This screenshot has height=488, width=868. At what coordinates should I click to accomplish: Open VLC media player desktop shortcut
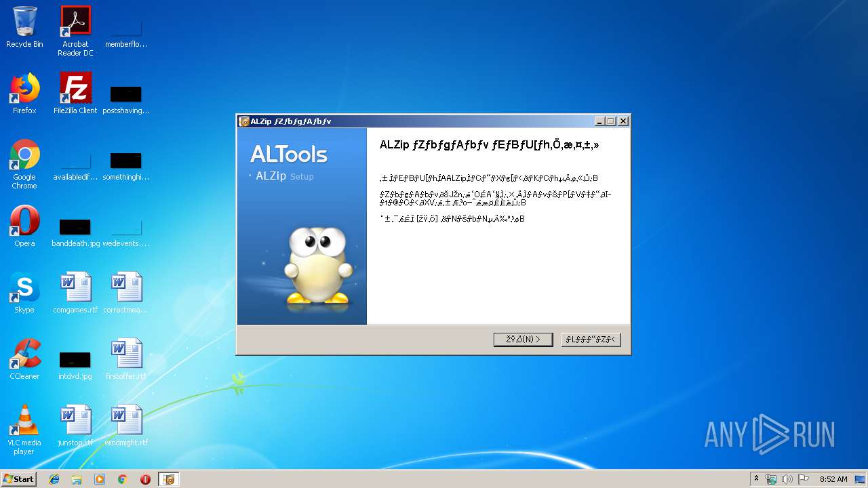(24, 430)
